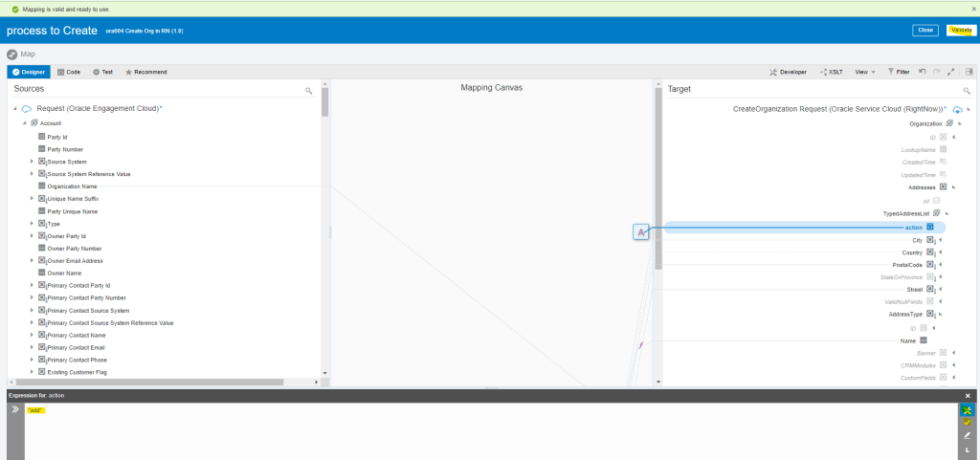Toggle the side panel icon in toolbar
The image size is (980, 460).
tap(969, 72)
